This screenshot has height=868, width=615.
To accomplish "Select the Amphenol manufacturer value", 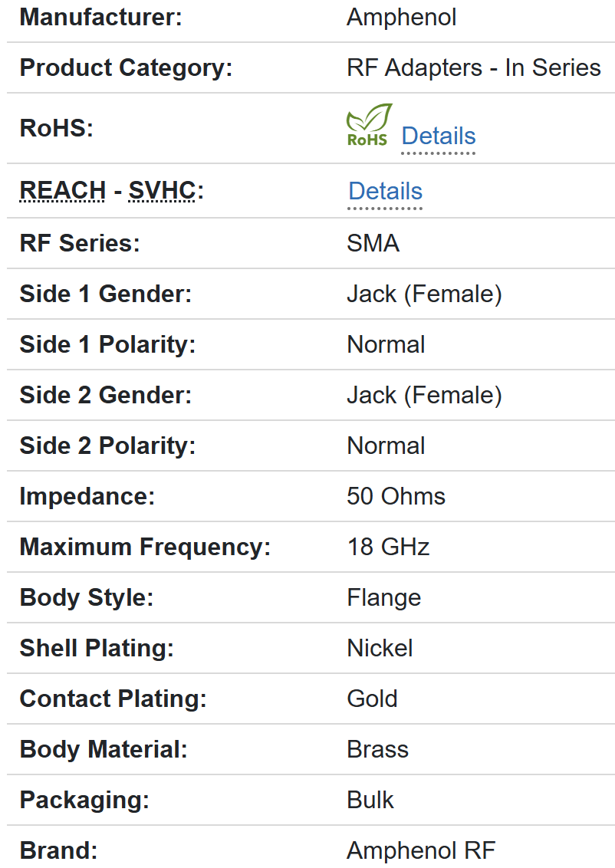I will (401, 18).
